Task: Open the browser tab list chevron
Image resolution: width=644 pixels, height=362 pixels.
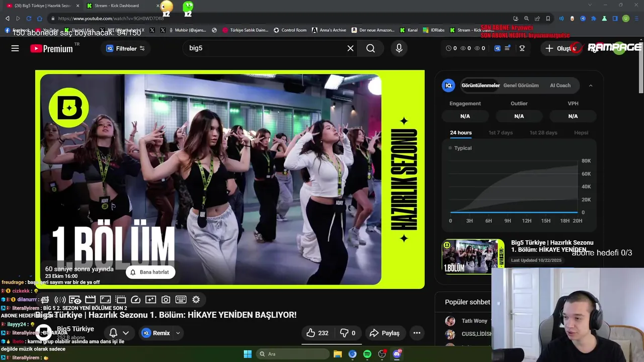Action: (590, 5)
